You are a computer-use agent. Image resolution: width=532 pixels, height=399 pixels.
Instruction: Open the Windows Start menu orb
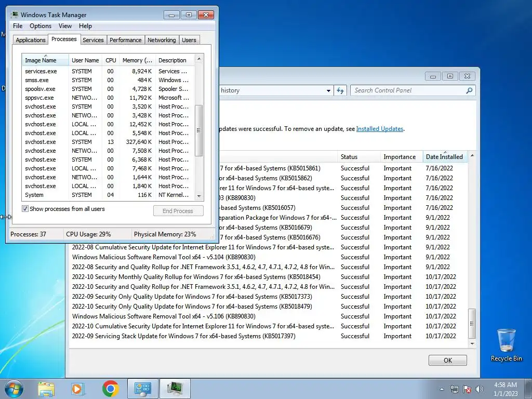pyautogui.click(x=14, y=389)
